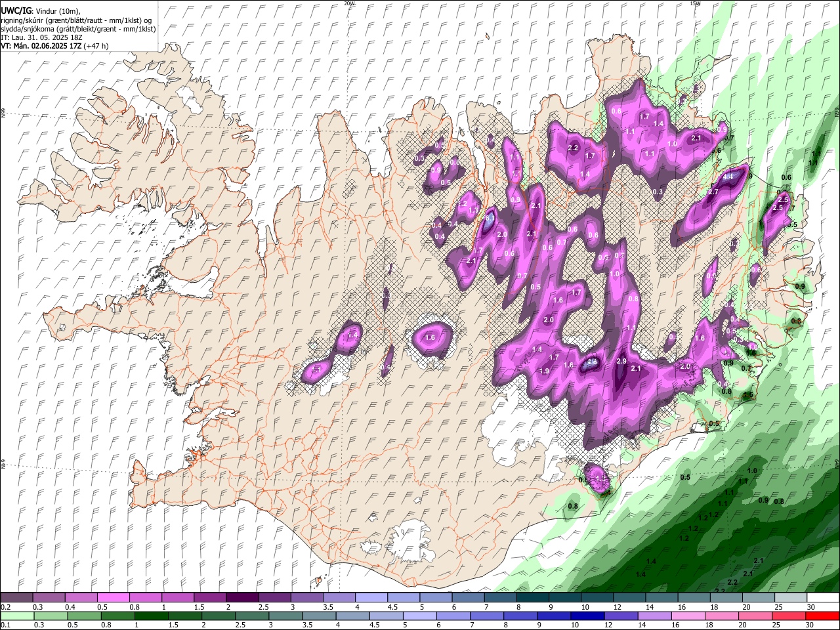Viewport: 840px width, 630px height.
Task: Click the palest green bottom-row swatch labeled 0.1
Action: [17, 616]
